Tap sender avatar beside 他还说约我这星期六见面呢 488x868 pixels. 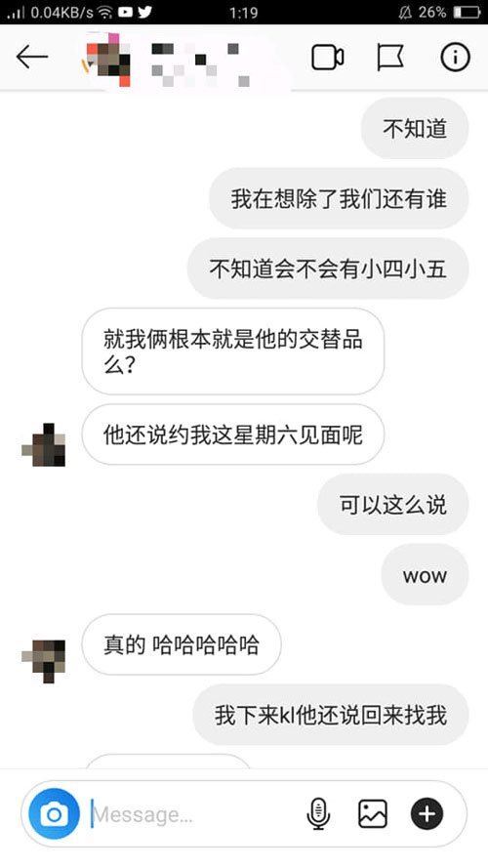point(44,444)
